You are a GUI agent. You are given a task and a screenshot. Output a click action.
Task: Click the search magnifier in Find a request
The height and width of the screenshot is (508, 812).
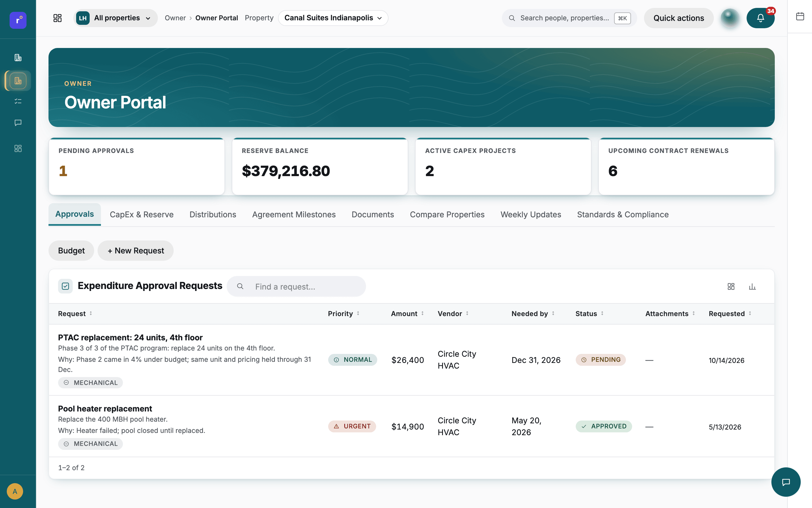pos(240,286)
